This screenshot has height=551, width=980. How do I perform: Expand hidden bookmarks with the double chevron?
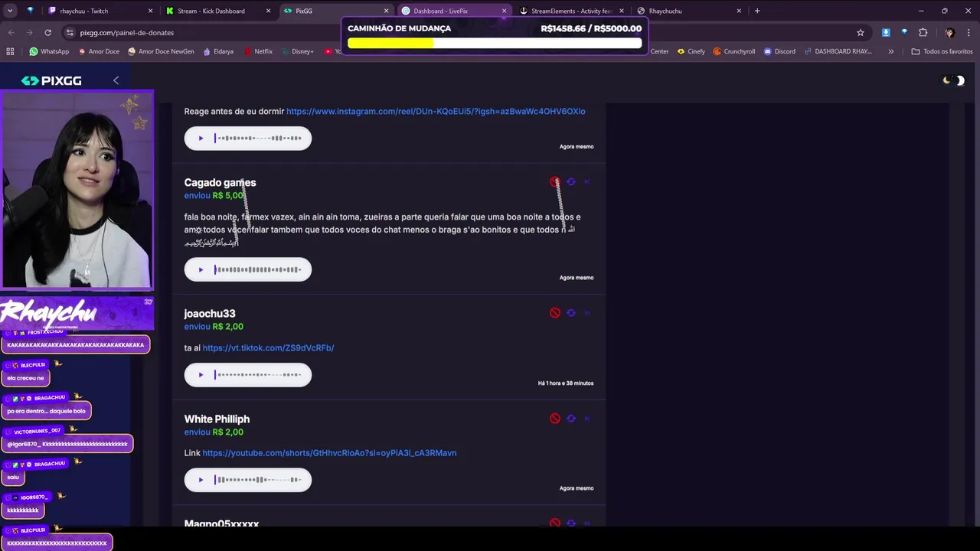[x=890, y=51]
